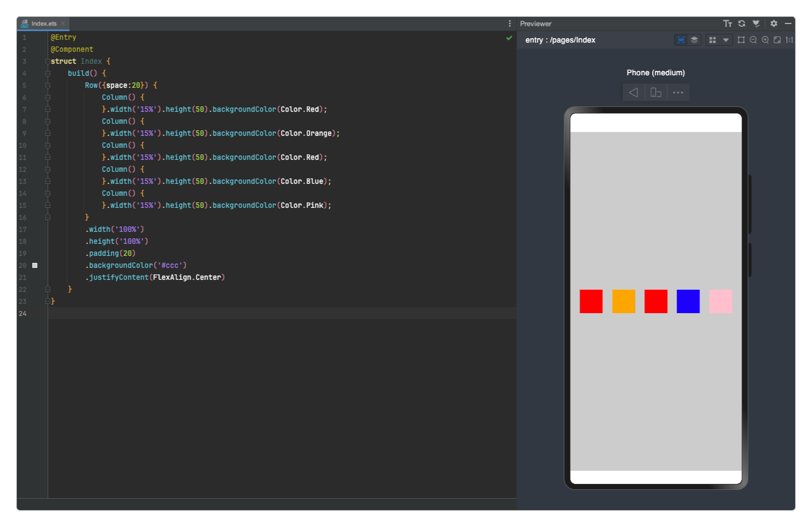Collapse the Column fold on line 6
The width and height of the screenshot is (812, 527).
point(47,97)
